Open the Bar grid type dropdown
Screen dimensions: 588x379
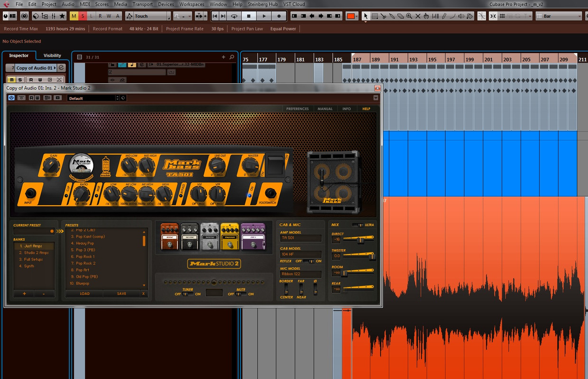point(559,16)
